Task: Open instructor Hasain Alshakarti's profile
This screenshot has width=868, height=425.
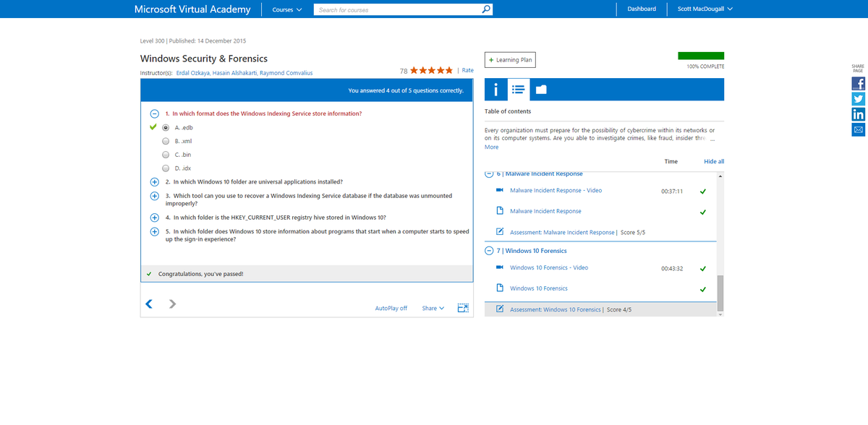Action: (234, 73)
